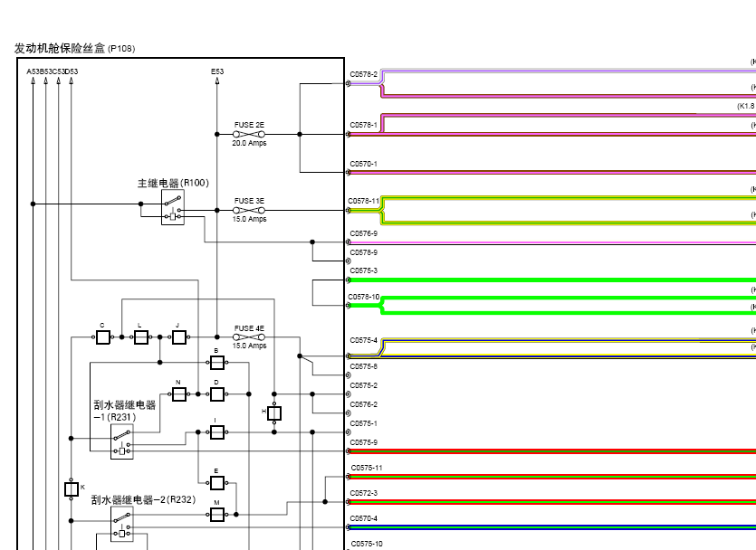Click the pink wire at C0576-9
The width and height of the screenshot is (756, 550).
[552, 242]
